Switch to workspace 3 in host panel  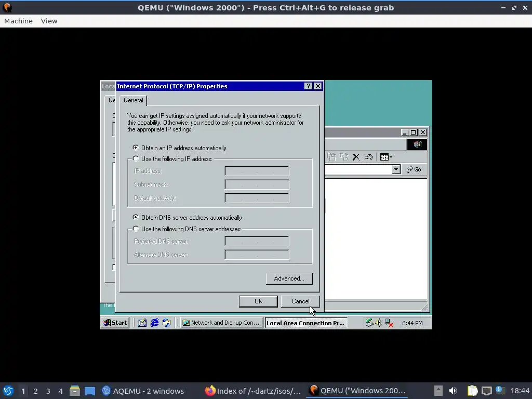click(48, 391)
